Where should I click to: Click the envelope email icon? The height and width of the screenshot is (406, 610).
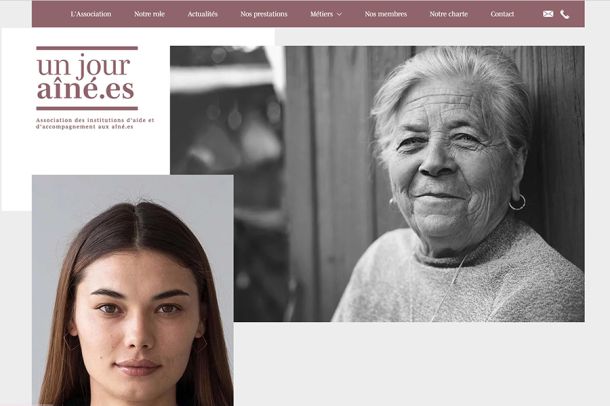[x=548, y=14]
